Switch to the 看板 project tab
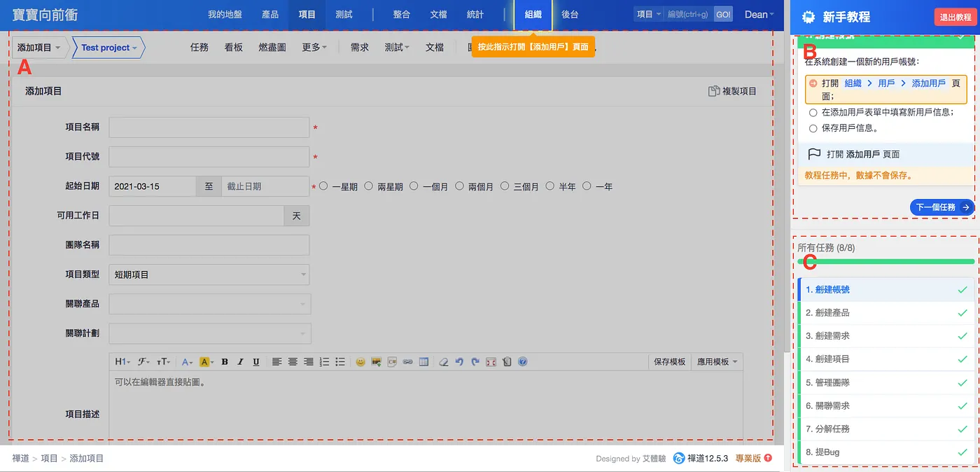The image size is (980, 472). (x=234, y=48)
